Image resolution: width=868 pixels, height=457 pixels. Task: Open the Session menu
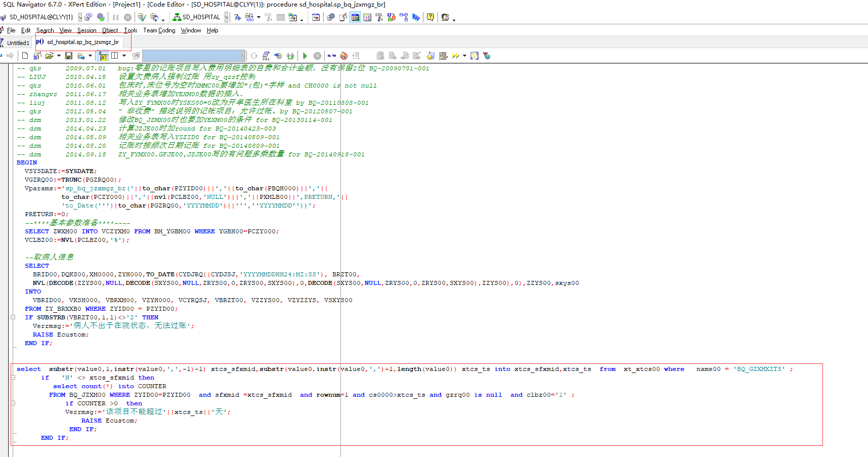point(86,30)
